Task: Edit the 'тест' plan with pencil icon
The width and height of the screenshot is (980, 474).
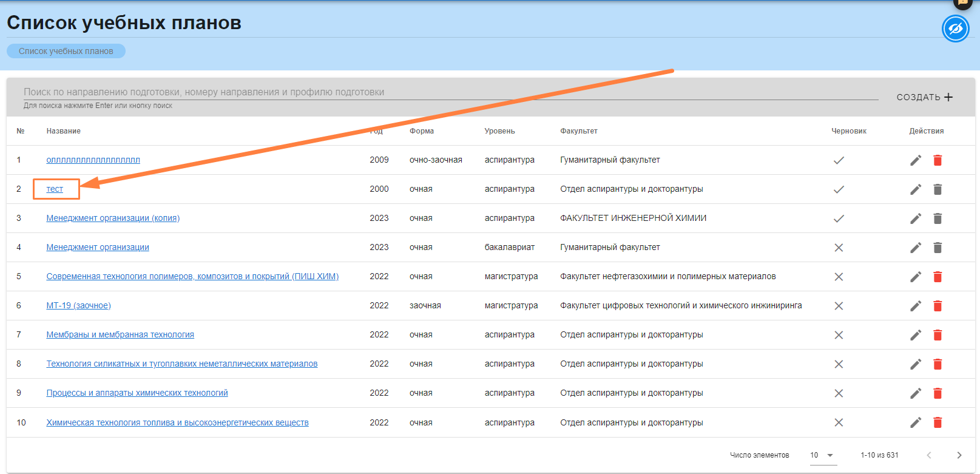Action: click(x=915, y=189)
